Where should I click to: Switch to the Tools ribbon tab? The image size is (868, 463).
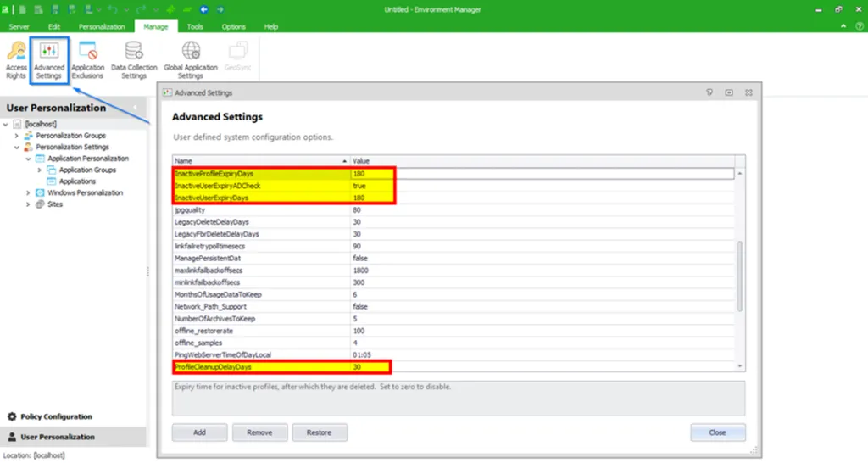coord(195,27)
